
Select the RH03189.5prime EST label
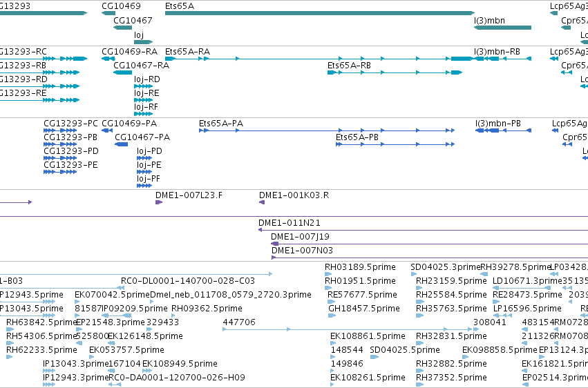(360, 267)
